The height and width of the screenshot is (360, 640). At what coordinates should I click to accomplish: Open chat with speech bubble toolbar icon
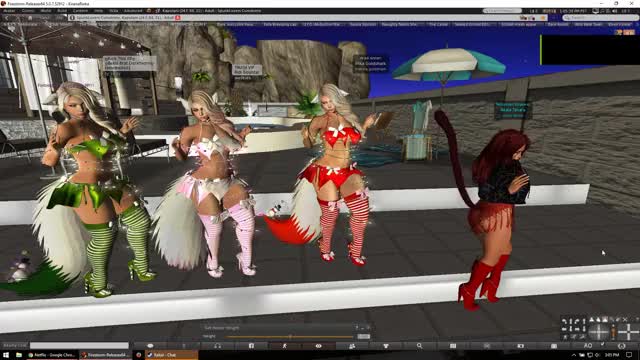point(150,346)
